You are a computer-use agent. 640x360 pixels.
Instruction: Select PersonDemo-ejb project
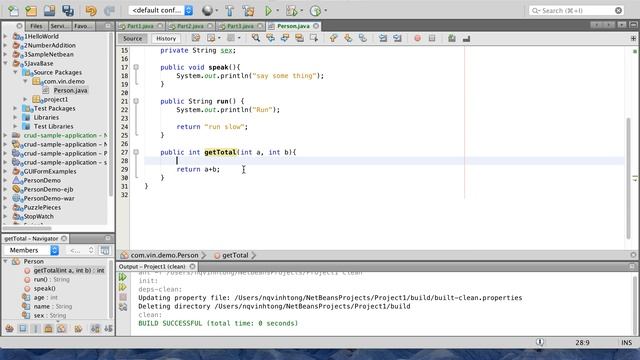[x=48, y=189]
